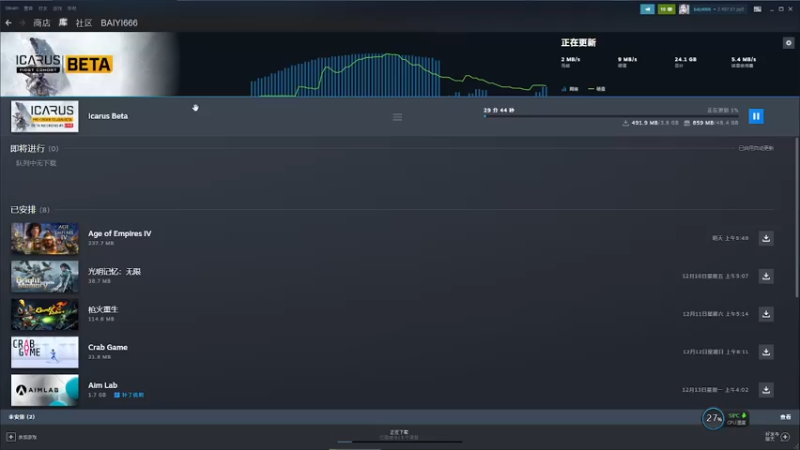Download Crab Game update now

tap(766, 352)
